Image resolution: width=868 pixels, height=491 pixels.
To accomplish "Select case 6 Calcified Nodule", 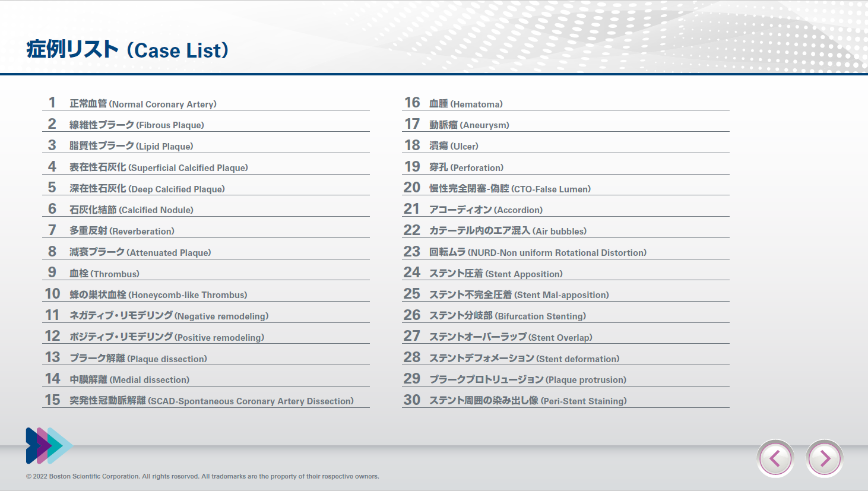I will [131, 210].
